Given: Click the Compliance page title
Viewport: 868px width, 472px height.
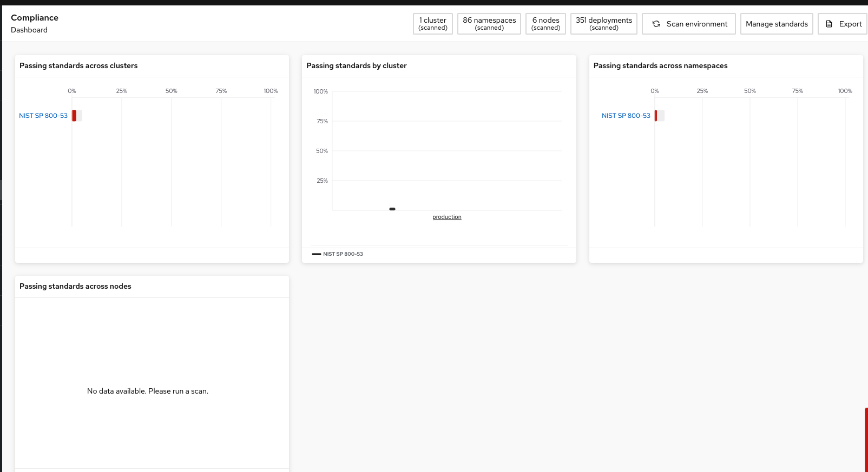Looking at the screenshot, I should point(35,17).
